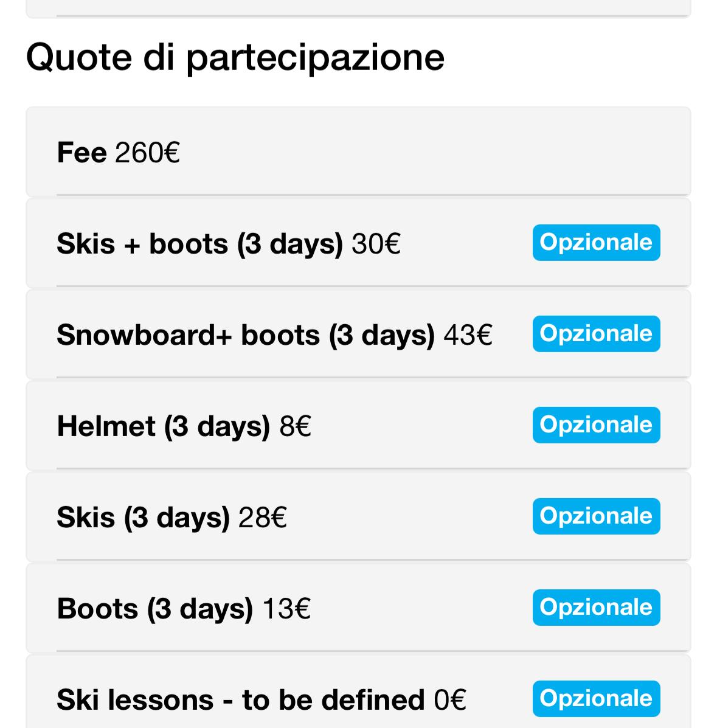
Task: Click Opzionale badge on 28€ Skis row
Action: pyautogui.click(x=596, y=516)
